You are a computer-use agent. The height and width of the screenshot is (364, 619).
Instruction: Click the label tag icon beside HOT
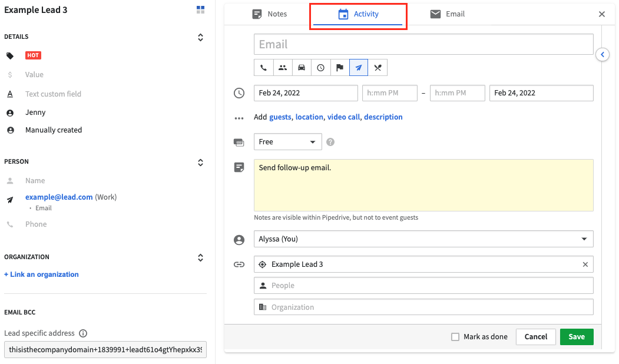click(x=10, y=56)
